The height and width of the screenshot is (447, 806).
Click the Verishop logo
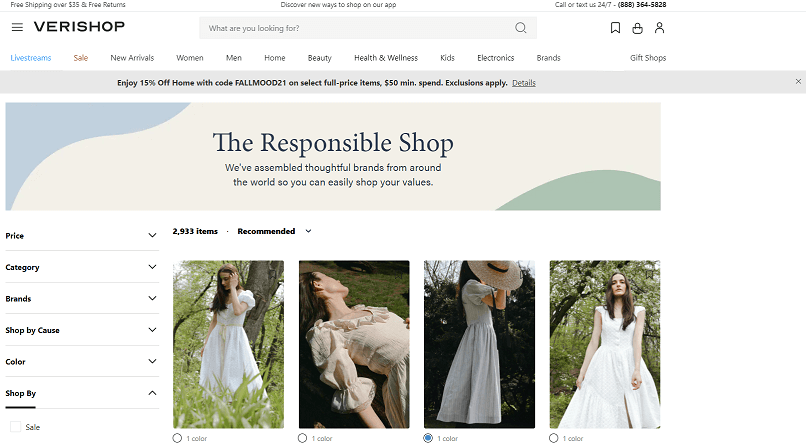pos(79,27)
